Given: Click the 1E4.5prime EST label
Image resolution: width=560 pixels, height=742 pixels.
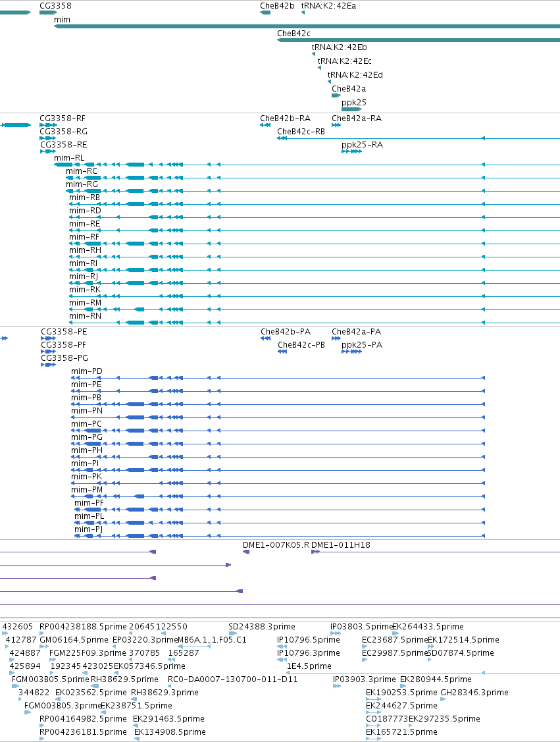Looking at the screenshot, I should click(309, 666).
